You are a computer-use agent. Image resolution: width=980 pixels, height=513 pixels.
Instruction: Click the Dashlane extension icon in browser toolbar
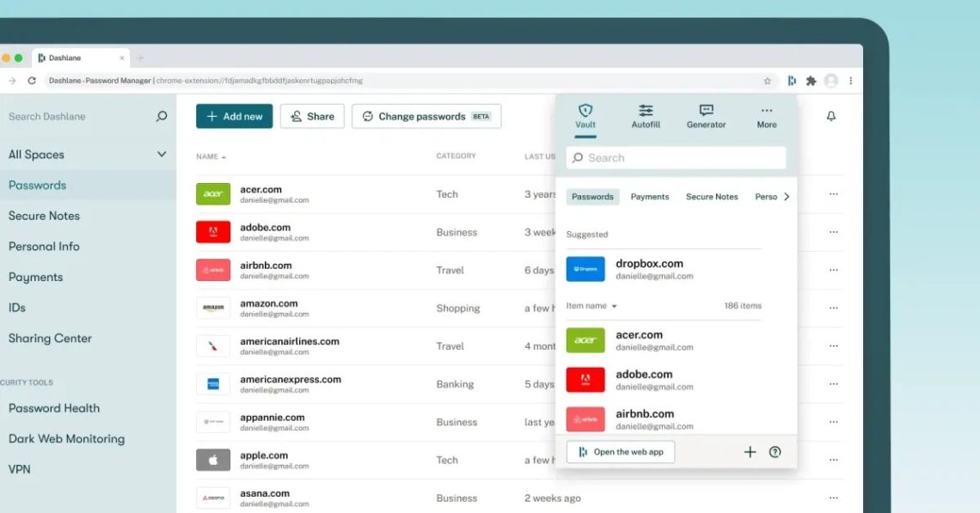(791, 80)
